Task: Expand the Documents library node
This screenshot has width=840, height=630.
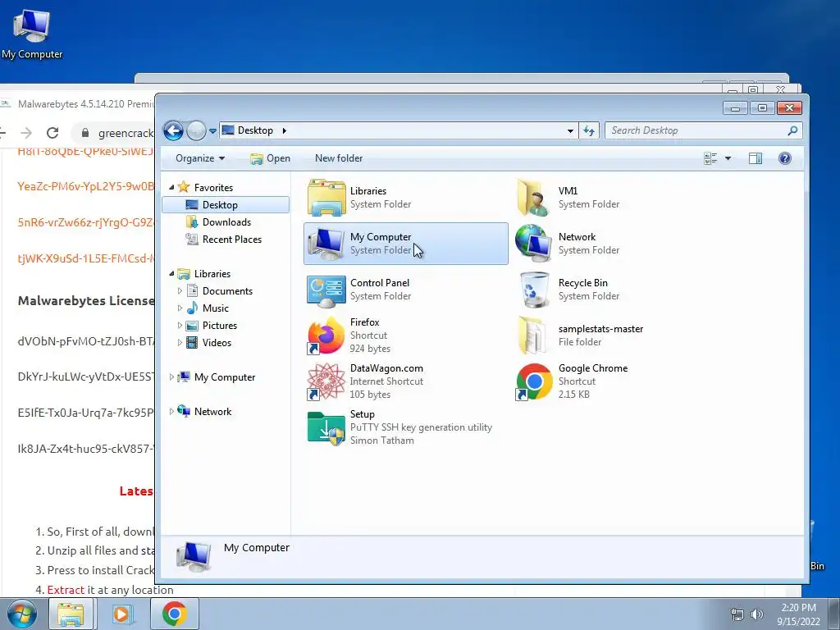Action: pyautogui.click(x=180, y=291)
